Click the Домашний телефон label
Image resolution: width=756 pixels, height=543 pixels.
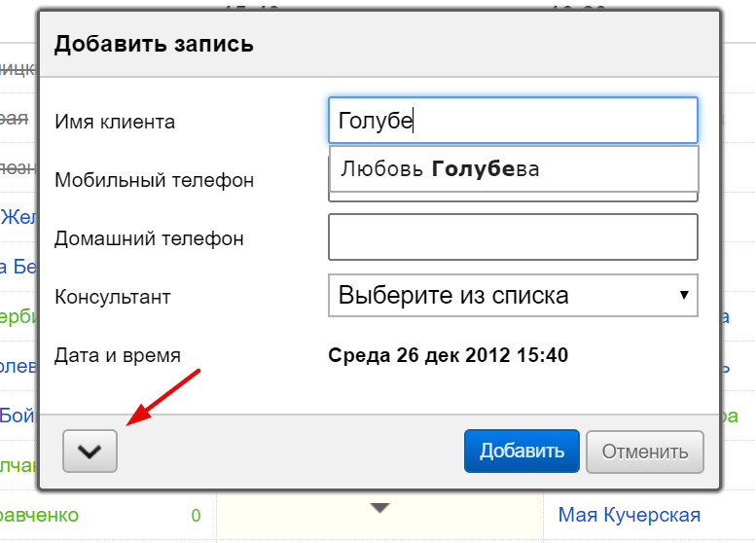pos(149,238)
